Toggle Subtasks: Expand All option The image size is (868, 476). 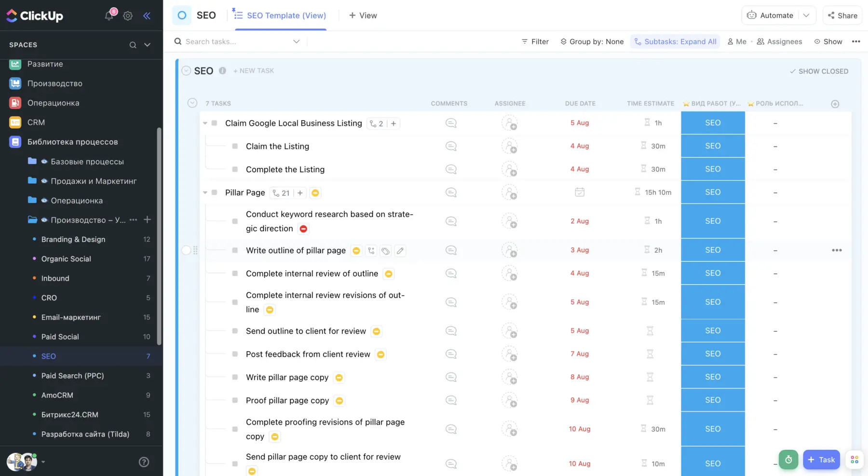coord(675,41)
